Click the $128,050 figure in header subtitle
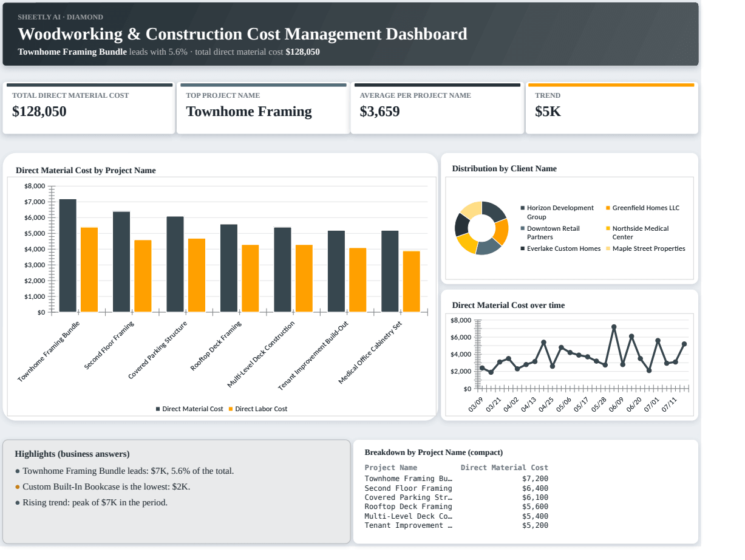745x560 pixels. [x=302, y=52]
